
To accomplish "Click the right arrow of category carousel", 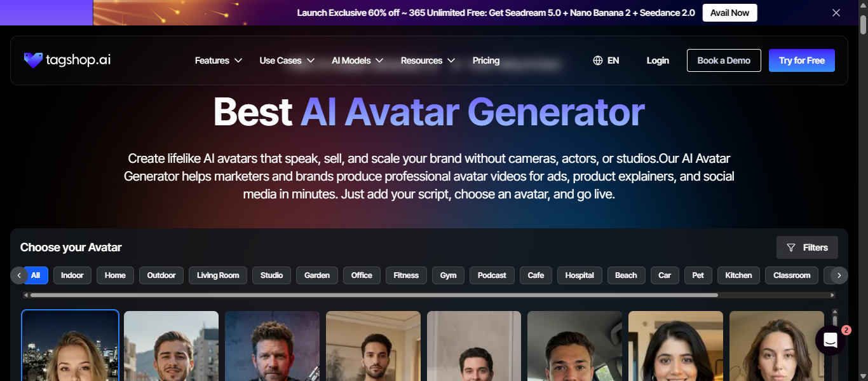I will point(839,275).
